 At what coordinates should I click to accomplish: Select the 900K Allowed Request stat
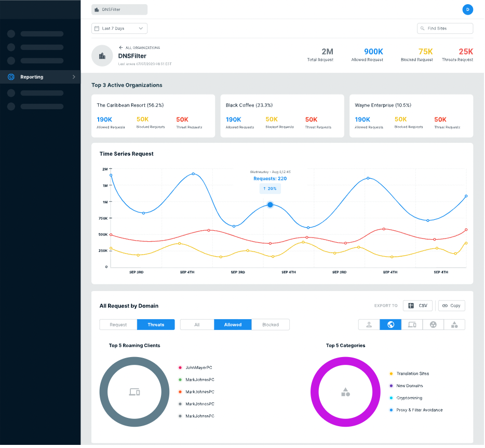click(368, 55)
